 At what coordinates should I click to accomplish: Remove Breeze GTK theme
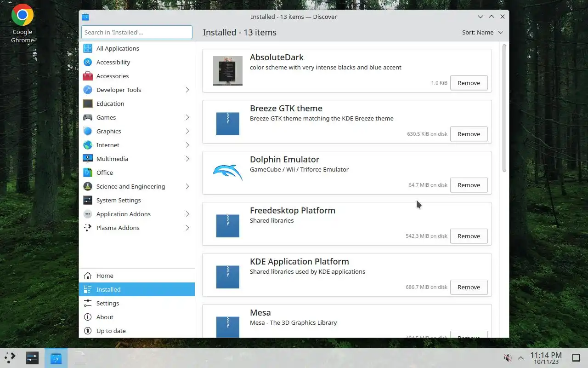coord(469,134)
